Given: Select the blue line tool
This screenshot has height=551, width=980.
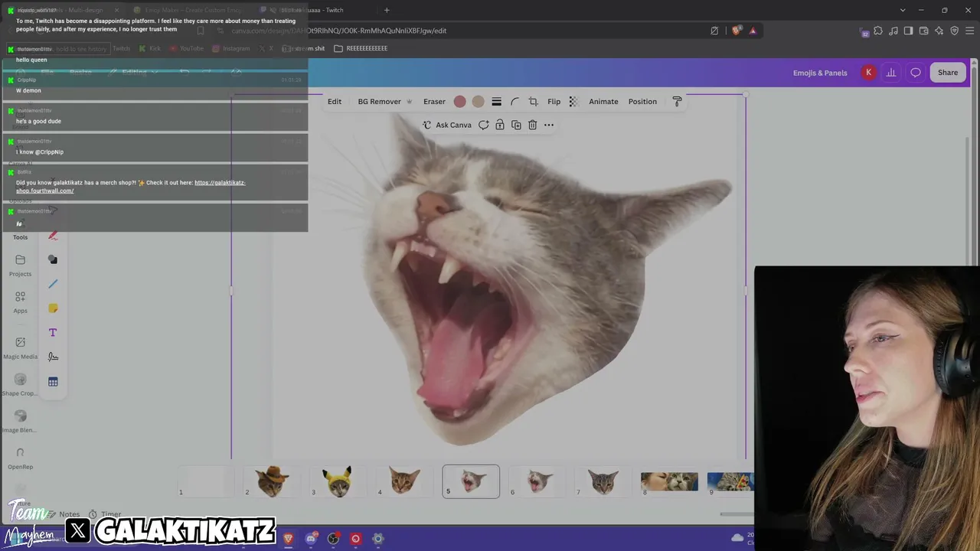Looking at the screenshot, I should click(x=53, y=284).
